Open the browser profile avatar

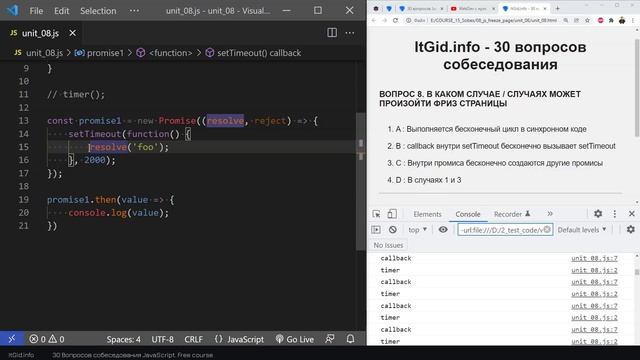(x=622, y=20)
